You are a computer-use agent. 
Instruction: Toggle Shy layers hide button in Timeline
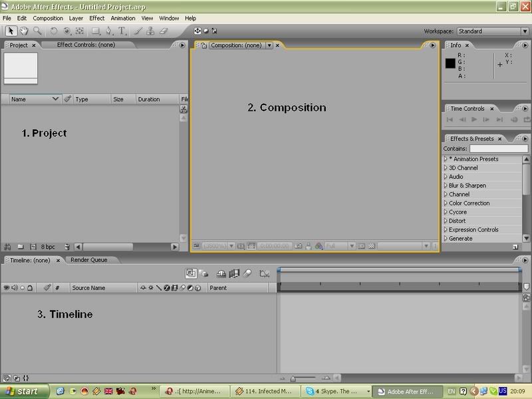pyautogui.click(x=221, y=273)
